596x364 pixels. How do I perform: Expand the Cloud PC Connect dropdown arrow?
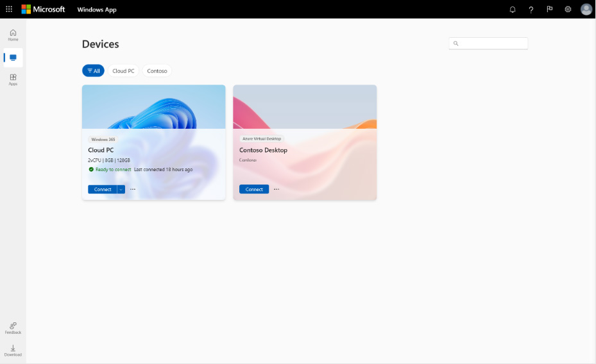point(121,189)
